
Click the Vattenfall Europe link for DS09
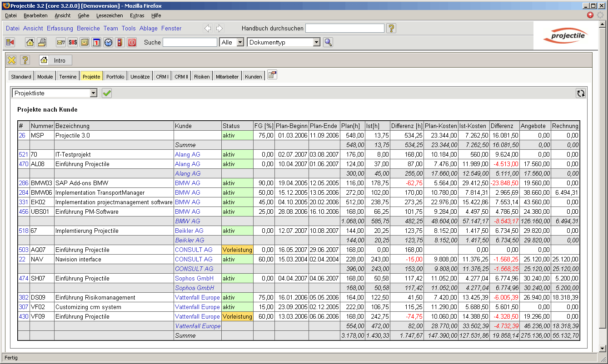coord(197,297)
